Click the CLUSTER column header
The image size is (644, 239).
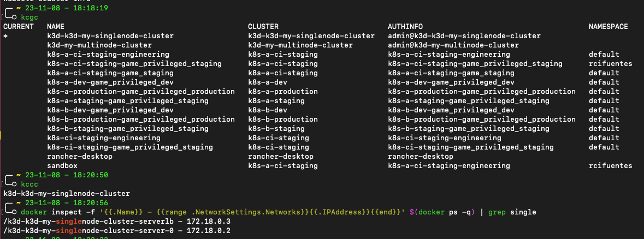[263, 27]
